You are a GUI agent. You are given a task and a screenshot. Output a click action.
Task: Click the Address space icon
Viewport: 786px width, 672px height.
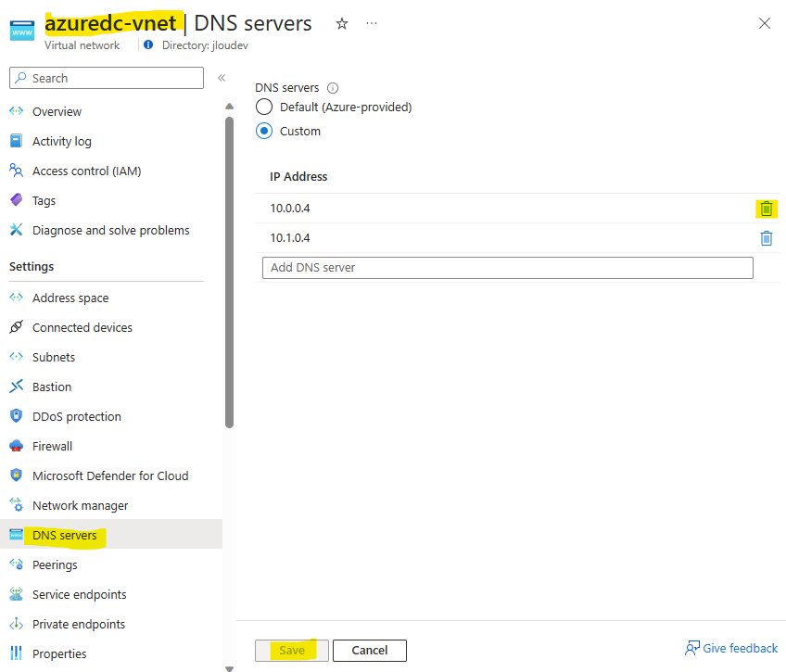pos(16,298)
